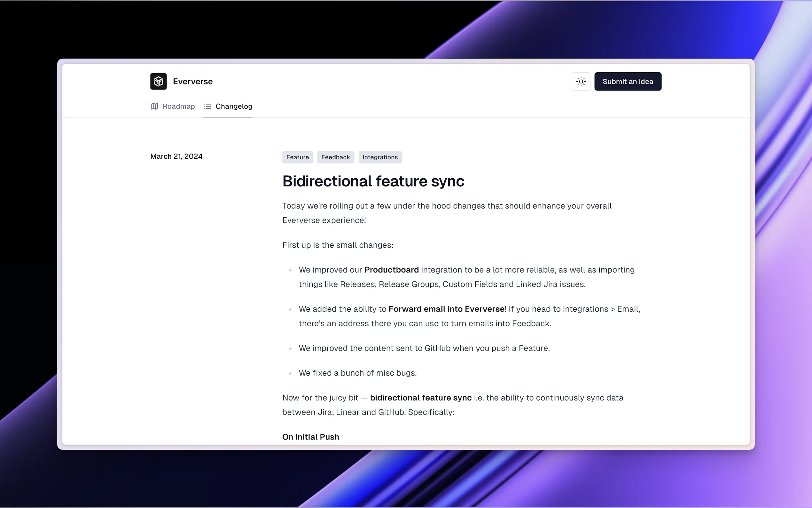Select the Feedback tag

pos(335,157)
